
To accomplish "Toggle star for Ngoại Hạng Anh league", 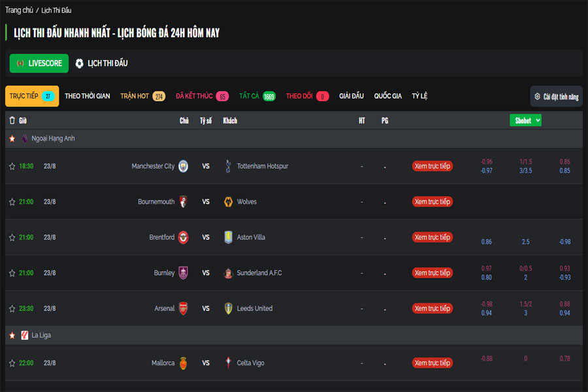I will tap(12, 139).
